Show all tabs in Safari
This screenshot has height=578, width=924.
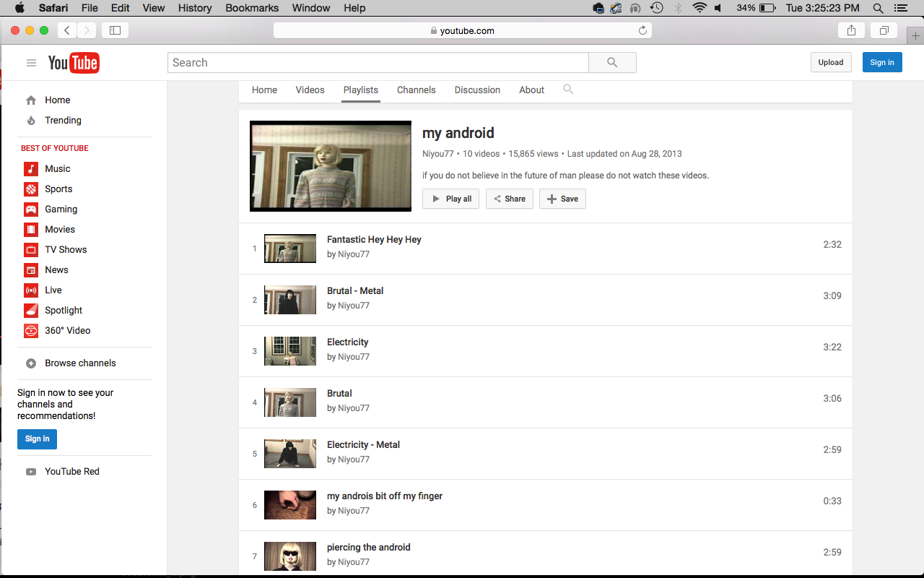[x=884, y=30]
